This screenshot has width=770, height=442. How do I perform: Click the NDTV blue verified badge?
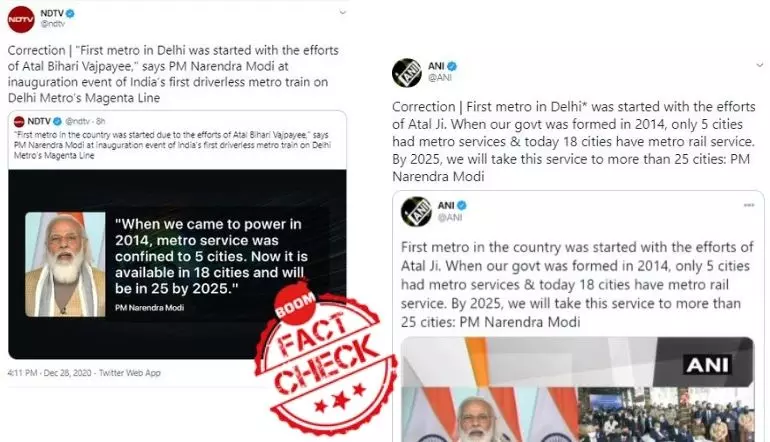70,14
